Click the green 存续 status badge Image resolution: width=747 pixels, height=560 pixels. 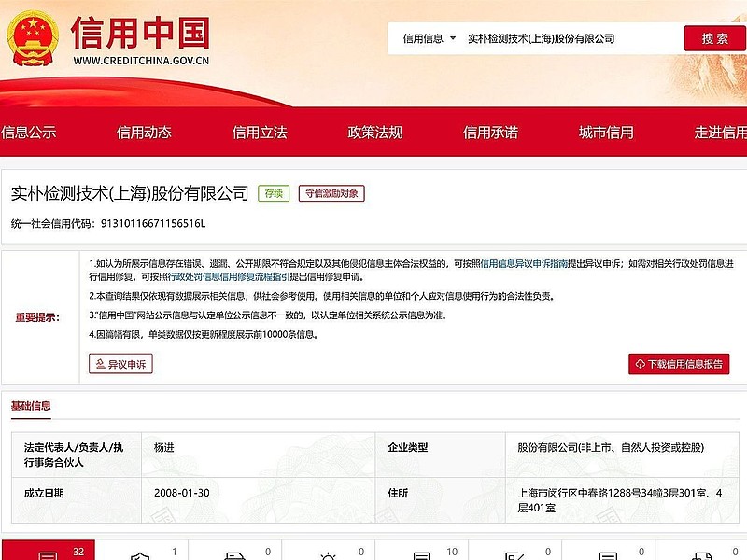click(274, 193)
